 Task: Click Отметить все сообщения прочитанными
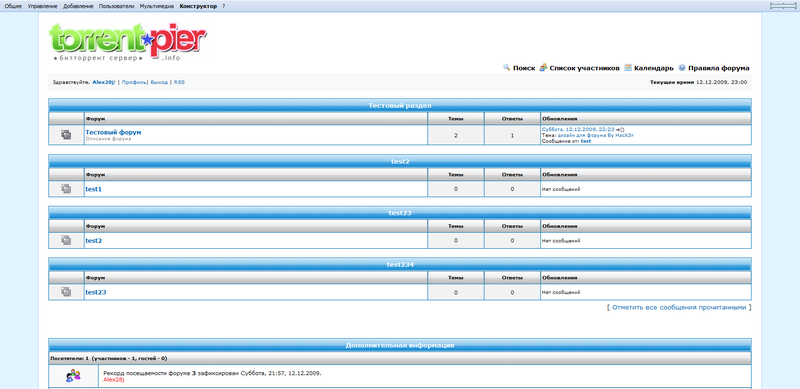pos(679,307)
